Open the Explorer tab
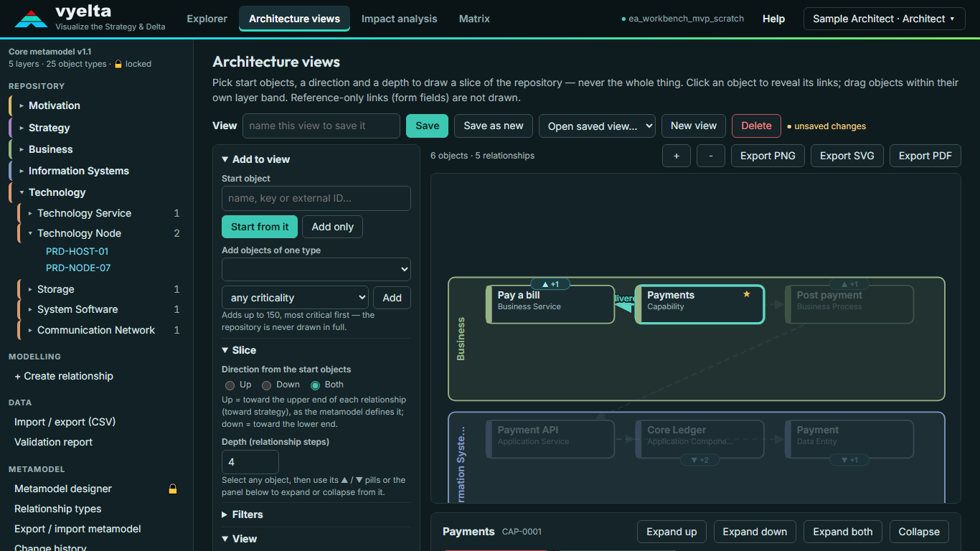 click(x=207, y=19)
